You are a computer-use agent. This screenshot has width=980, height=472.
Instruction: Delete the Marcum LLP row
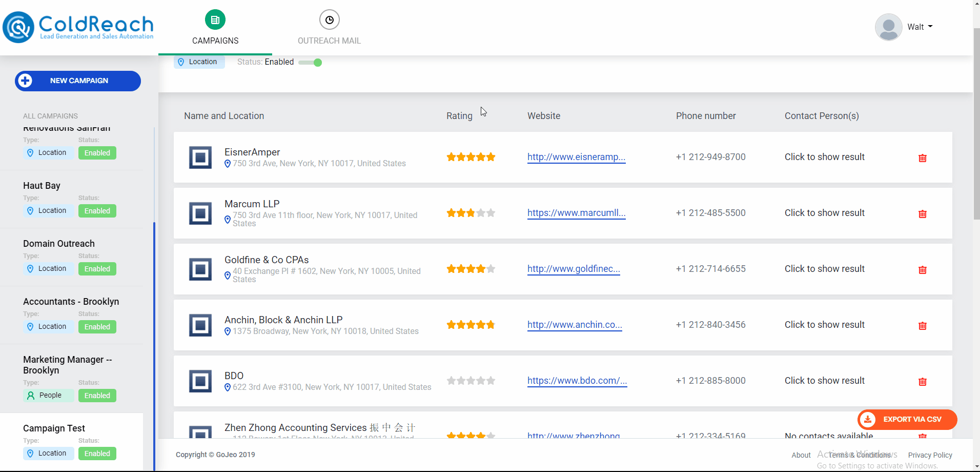[x=923, y=214]
